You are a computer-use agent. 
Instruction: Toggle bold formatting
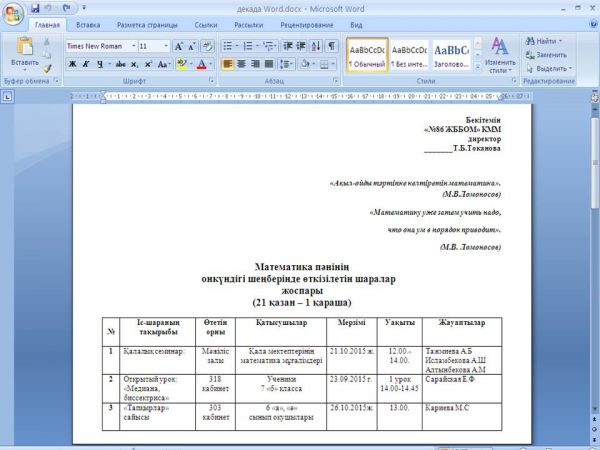(x=72, y=64)
